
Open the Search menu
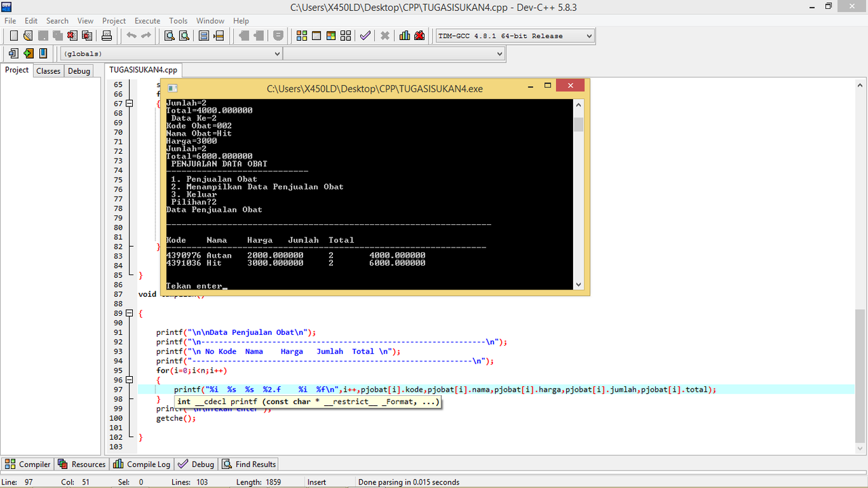(58, 20)
